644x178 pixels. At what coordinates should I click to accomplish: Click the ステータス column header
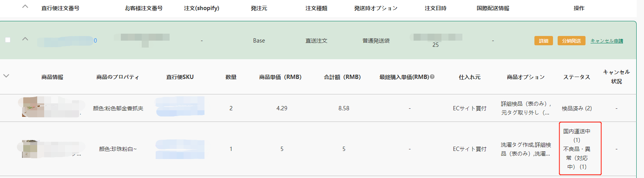point(577,77)
